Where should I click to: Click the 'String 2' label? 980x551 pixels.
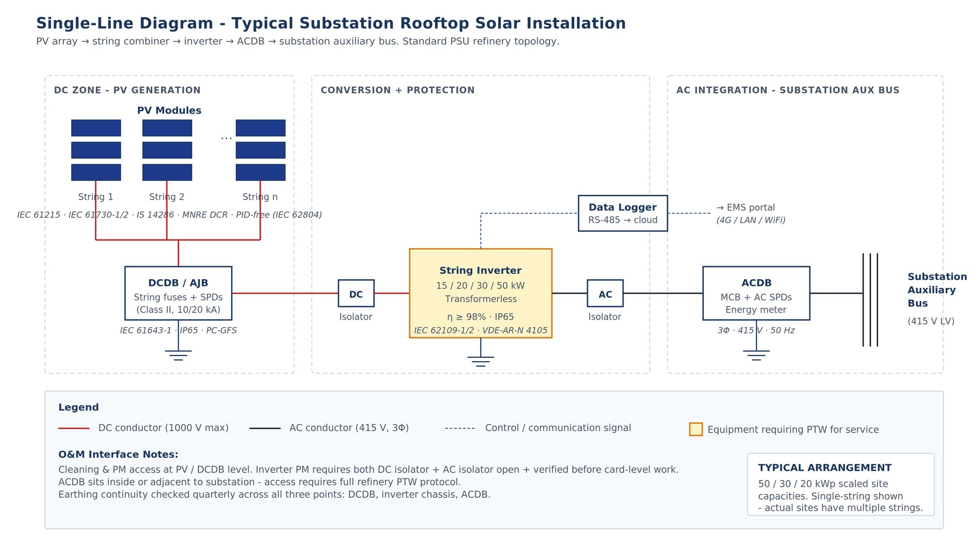pos(167,197)
